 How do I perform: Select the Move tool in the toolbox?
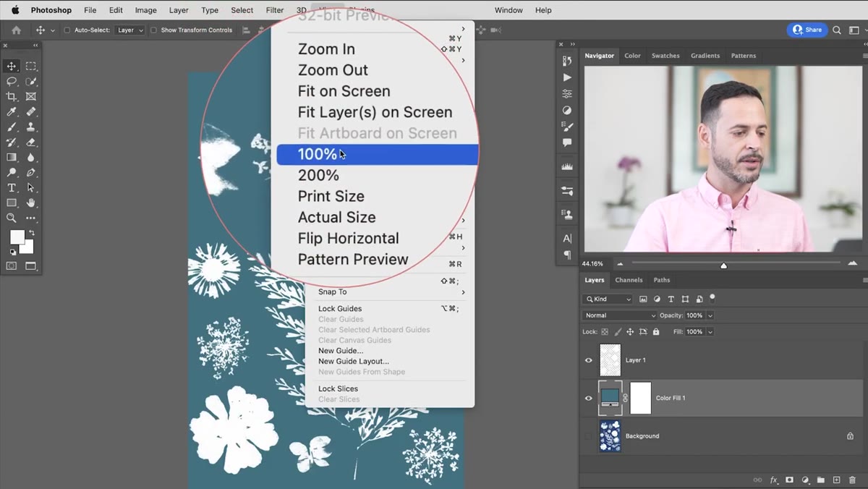12,67
